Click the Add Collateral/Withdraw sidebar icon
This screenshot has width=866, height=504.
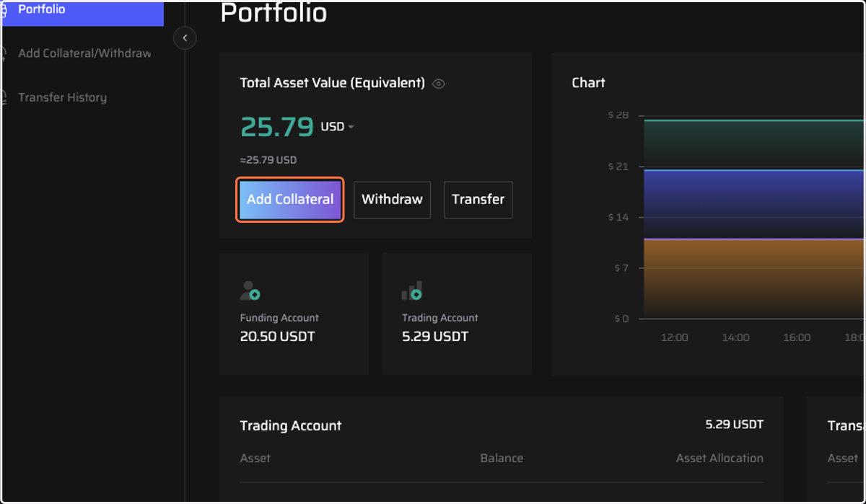(4, 53)
